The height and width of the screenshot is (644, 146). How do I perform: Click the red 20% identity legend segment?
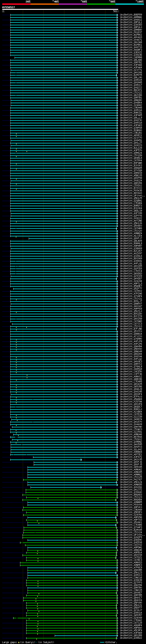pos(16,4)
